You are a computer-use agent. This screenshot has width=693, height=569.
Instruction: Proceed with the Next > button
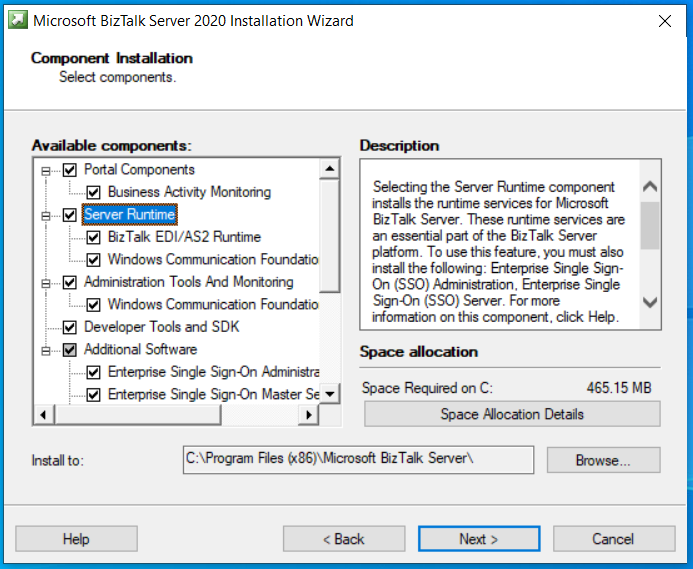(479, 539)
